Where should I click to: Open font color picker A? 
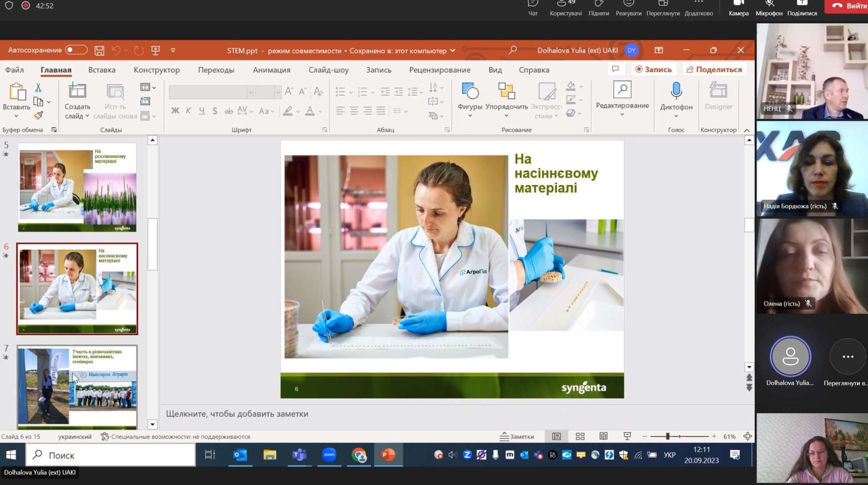pos(310,111)
